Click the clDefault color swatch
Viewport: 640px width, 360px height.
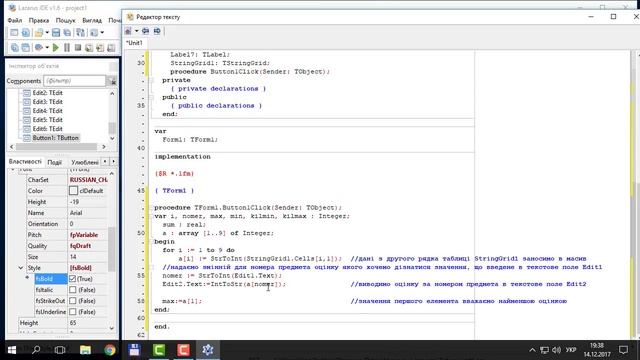73,191
